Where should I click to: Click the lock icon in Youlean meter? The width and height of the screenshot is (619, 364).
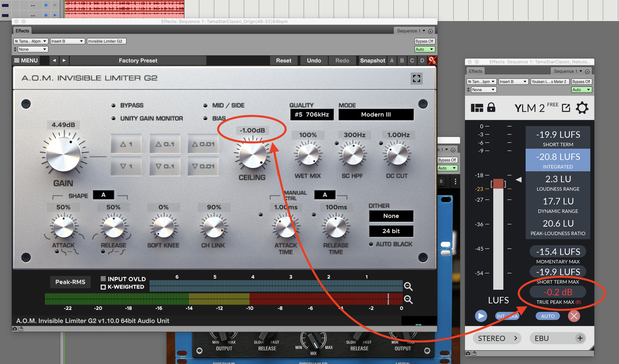click(x=491, y=107)
